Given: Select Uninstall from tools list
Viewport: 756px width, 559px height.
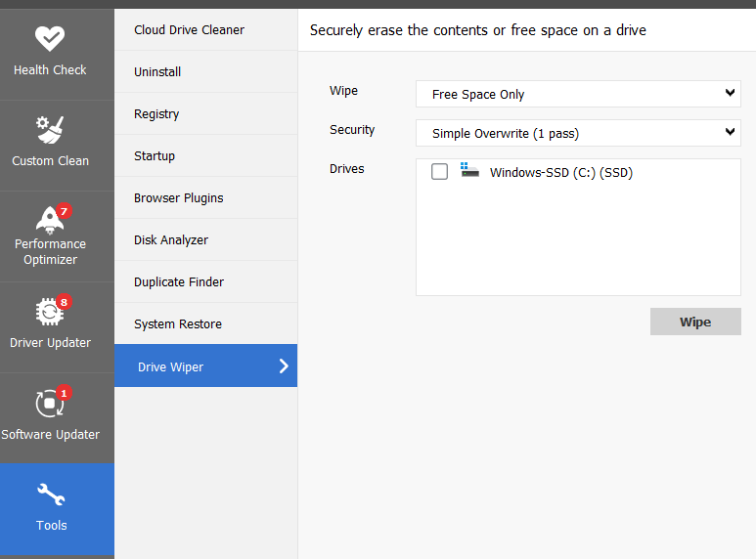Looking at the screenshot, I should (157, 72).
